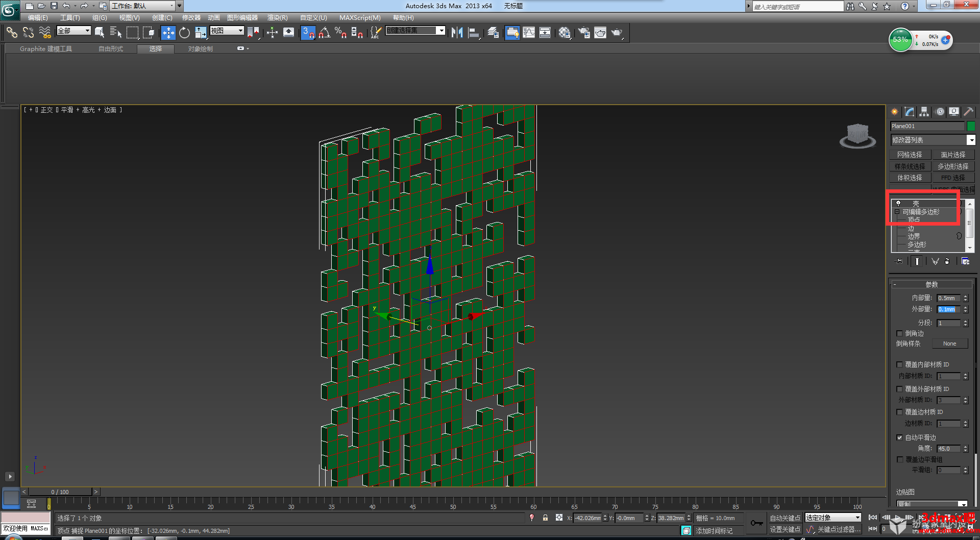Click the pin stack icon
980x540 pixels.
[x=899, y=261]
